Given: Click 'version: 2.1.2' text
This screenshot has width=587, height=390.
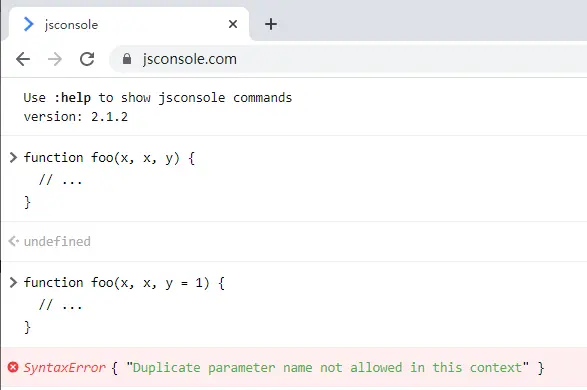Looking at the screenshot, I should [x=76, y=117].
